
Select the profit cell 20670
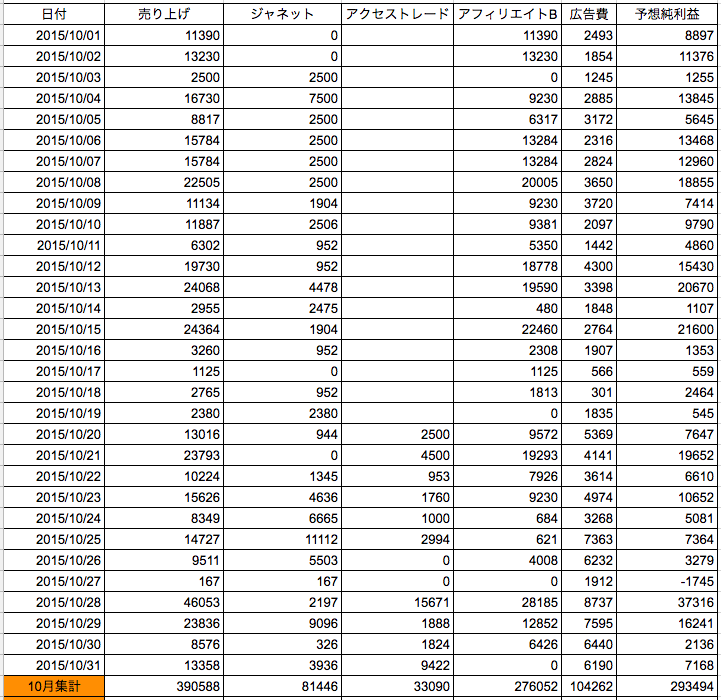667,287
